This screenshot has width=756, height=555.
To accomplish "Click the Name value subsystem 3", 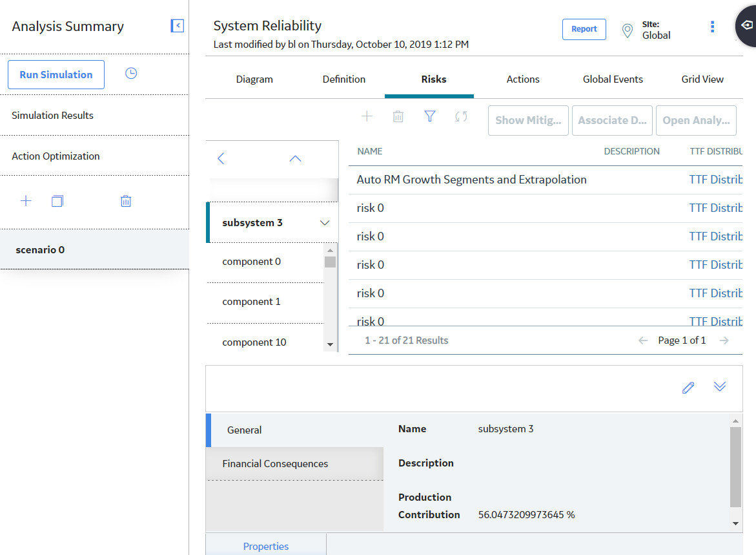I will coord(506,429).
